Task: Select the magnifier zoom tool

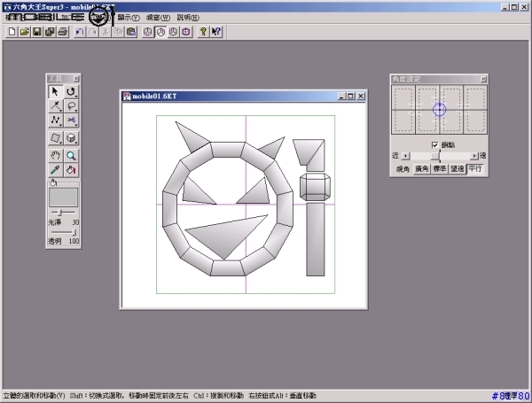Action: point(71,156)
